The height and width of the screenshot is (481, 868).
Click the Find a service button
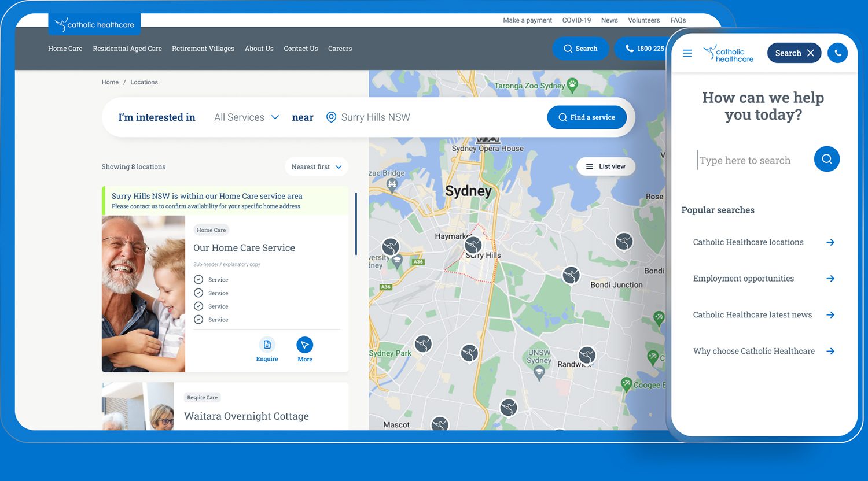click(x=587, y=117)
